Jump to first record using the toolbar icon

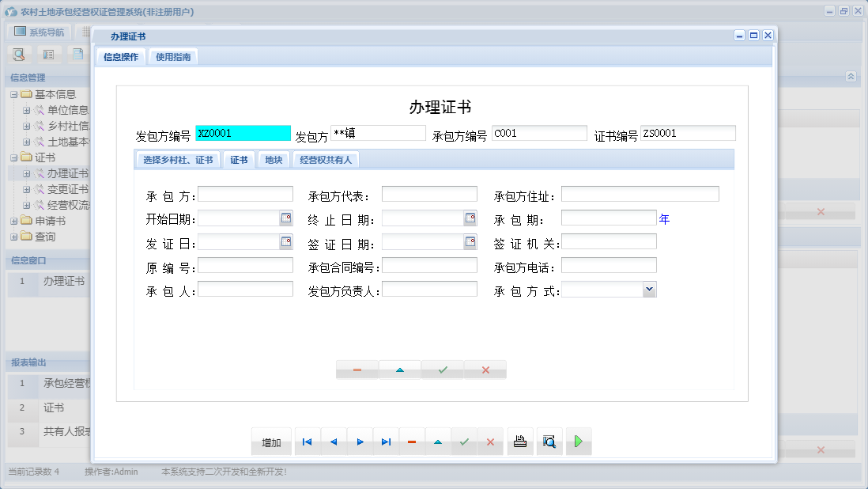[307, 442]
